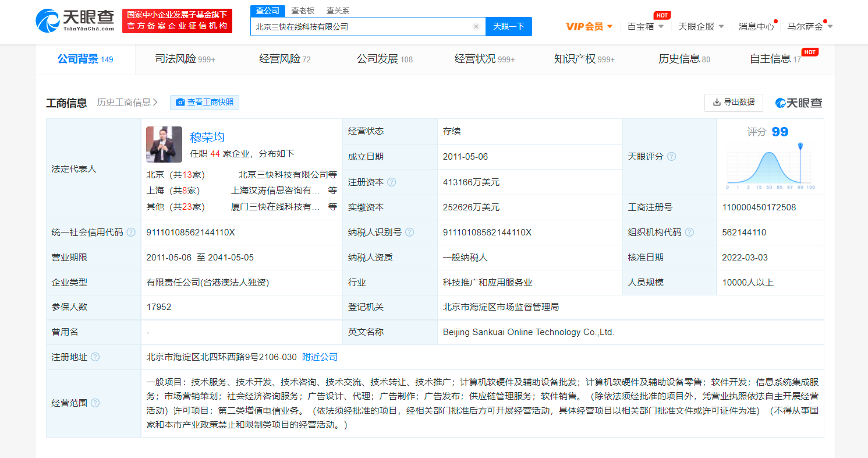The image size is (868, 458).
Task: Click help icon next to 注册资本
Action: (392, 182)
